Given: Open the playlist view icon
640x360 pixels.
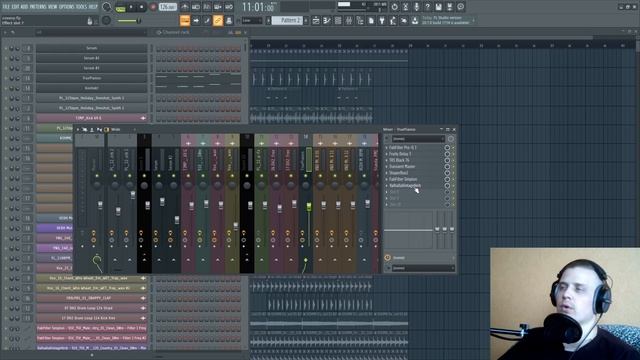Looking at the screenshot, I should click(x=316, y=20).
